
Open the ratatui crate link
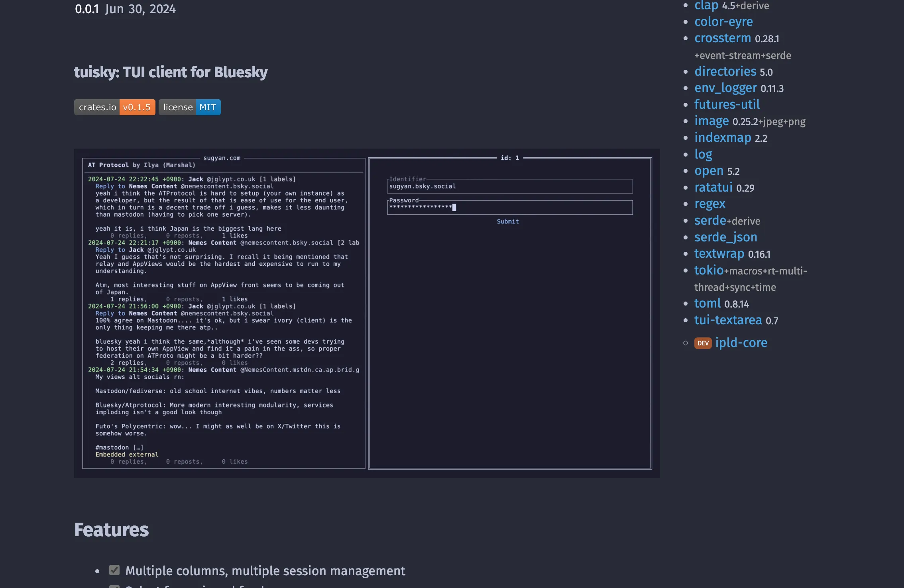coord(713,188)
